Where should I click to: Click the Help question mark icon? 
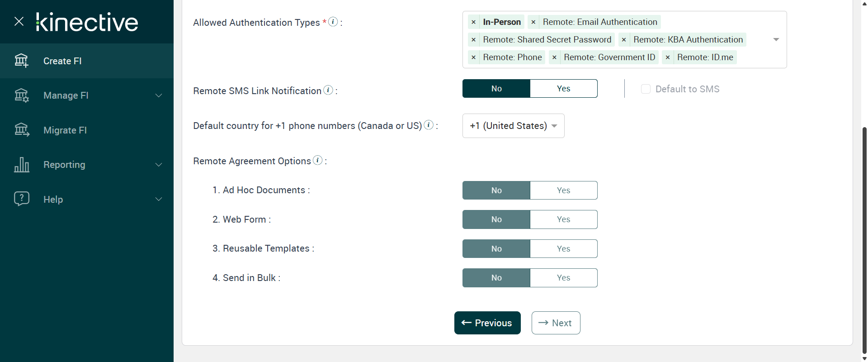point(21,199)
